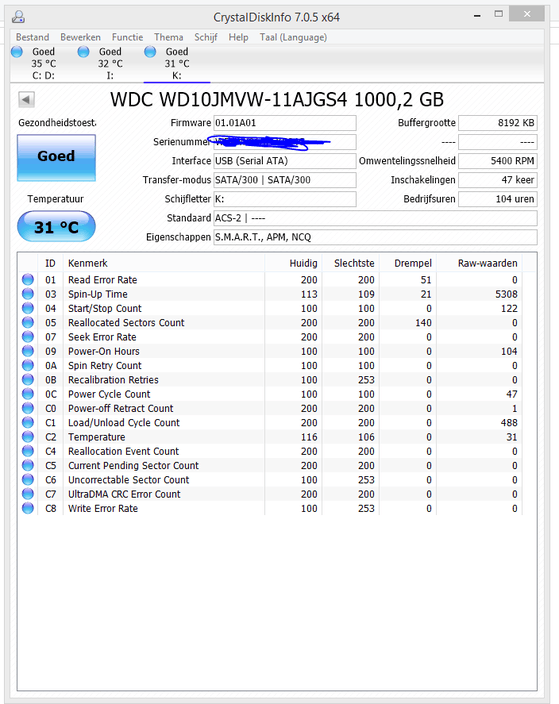
Task: Click the Bedrijfsuren 104 uren field
Action: 497,199
